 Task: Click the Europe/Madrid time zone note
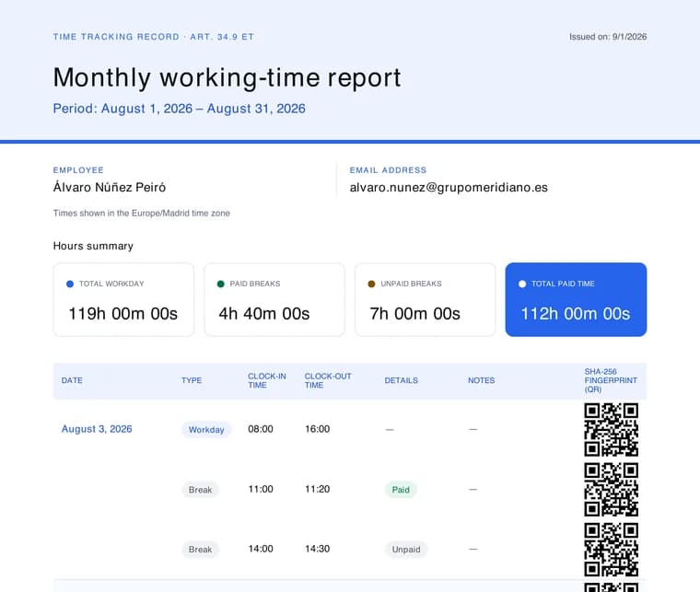142,213
